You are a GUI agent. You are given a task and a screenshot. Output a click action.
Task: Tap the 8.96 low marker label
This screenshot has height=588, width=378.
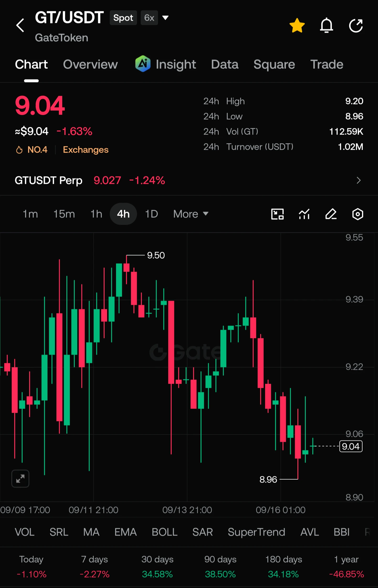click(x=268, y=479)
